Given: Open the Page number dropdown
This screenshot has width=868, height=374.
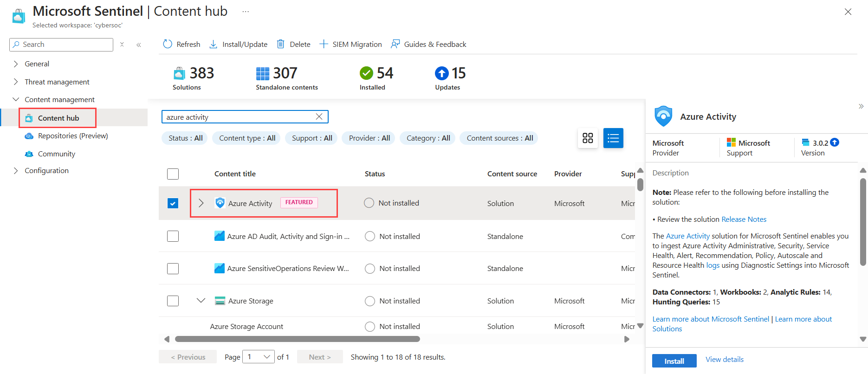Looking at the screenshot, I should click(x=259, y=357).
